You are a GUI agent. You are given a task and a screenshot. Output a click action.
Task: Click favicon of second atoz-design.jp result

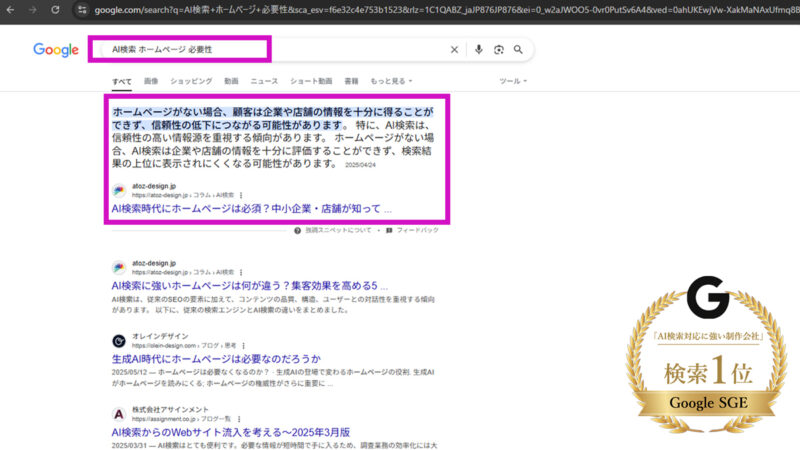pyautogui.click(x=119, y=267)
